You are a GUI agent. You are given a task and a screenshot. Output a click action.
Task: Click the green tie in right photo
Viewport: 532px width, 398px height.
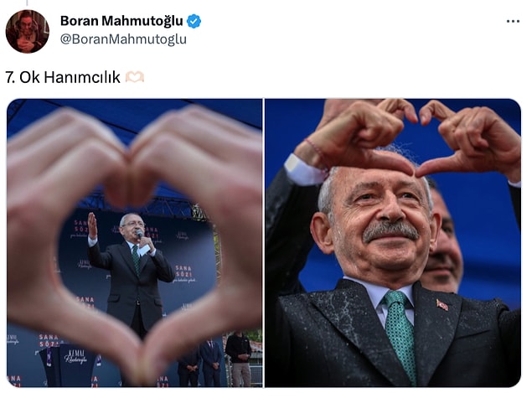401,334
